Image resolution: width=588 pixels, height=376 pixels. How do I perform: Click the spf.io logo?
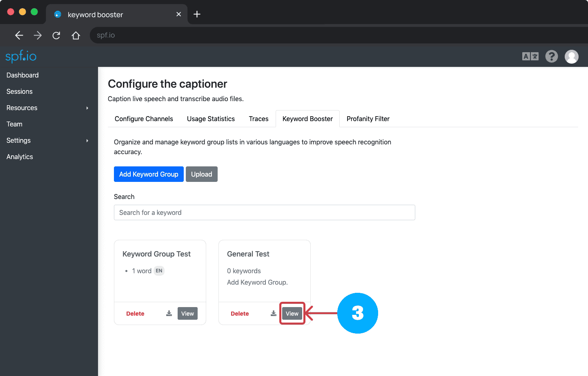click(21, 56)
